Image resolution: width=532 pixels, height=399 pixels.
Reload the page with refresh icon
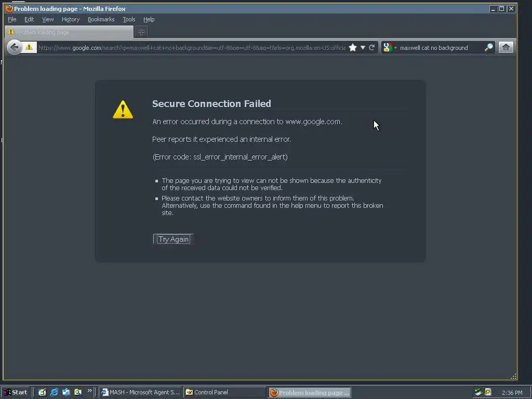(372, 47)
